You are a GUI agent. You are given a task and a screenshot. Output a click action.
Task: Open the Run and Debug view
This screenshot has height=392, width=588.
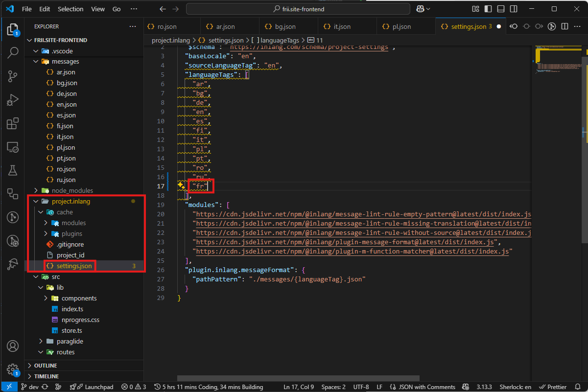coord(12,99)
